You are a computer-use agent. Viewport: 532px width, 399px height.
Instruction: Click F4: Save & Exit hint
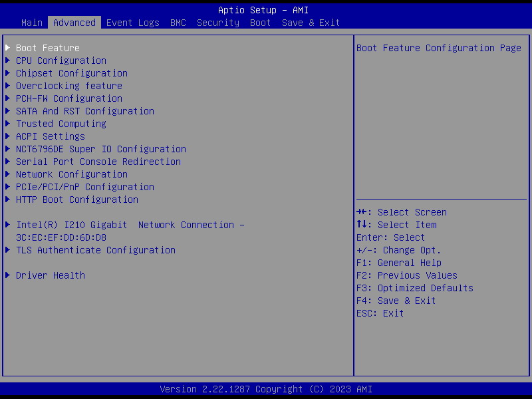pos(396,301)
